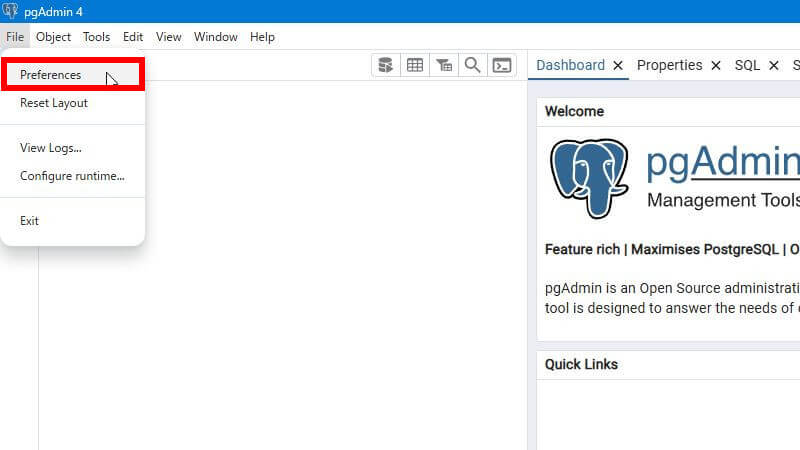Close the SQL tab
Screen dimensions: 800x450
773,65
